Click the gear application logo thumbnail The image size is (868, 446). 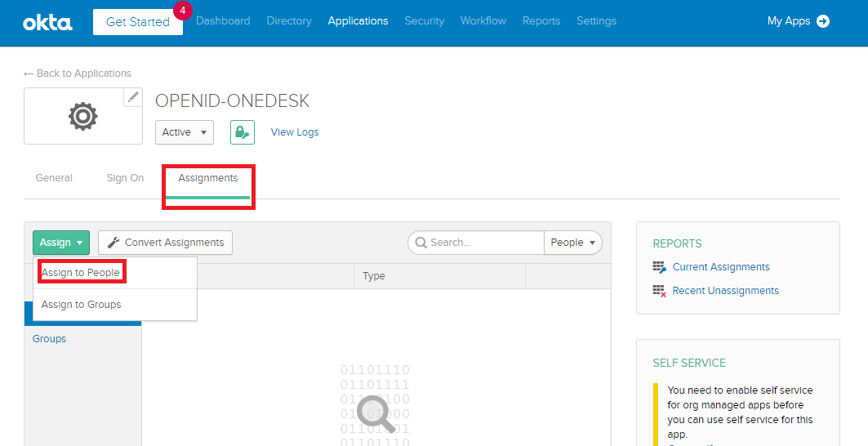pos(83,116)
